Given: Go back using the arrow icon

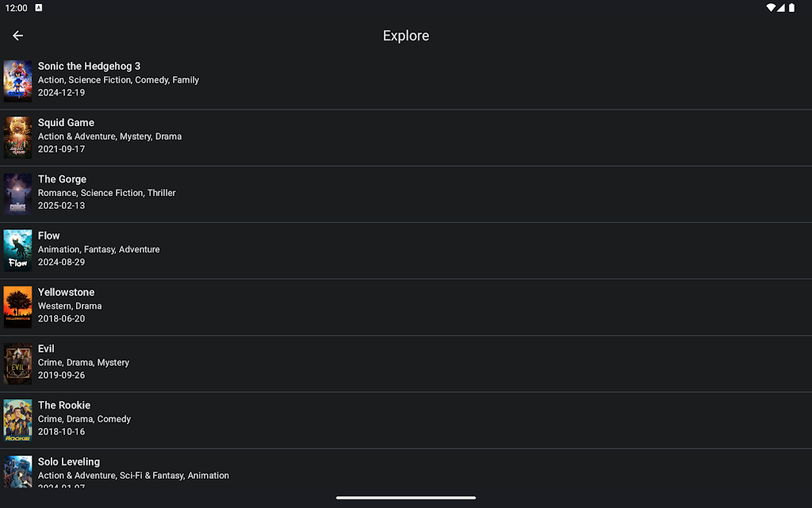Looking at the screenshot, I should [17, 36].
